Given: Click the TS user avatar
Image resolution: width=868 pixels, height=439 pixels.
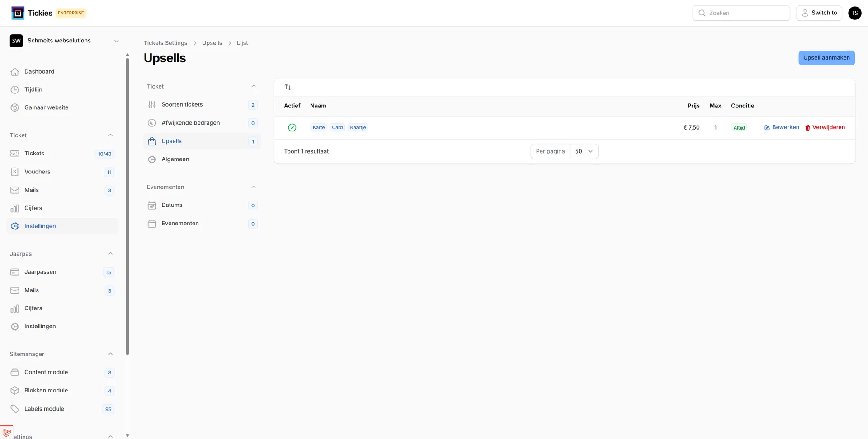Looking at the screenshot, I should [854, 13].
